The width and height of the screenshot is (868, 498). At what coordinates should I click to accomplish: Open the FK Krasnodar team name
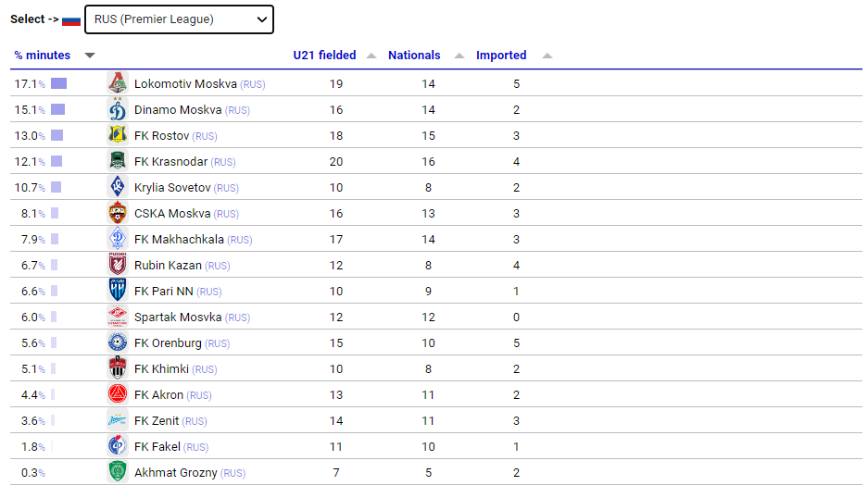(x=170, y=162)
